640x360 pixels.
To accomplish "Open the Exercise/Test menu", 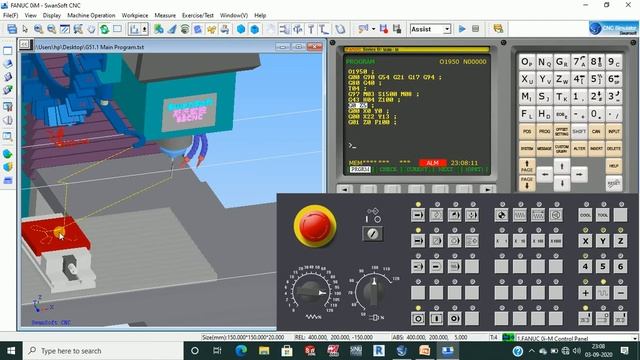I will [x=198, y=15].
